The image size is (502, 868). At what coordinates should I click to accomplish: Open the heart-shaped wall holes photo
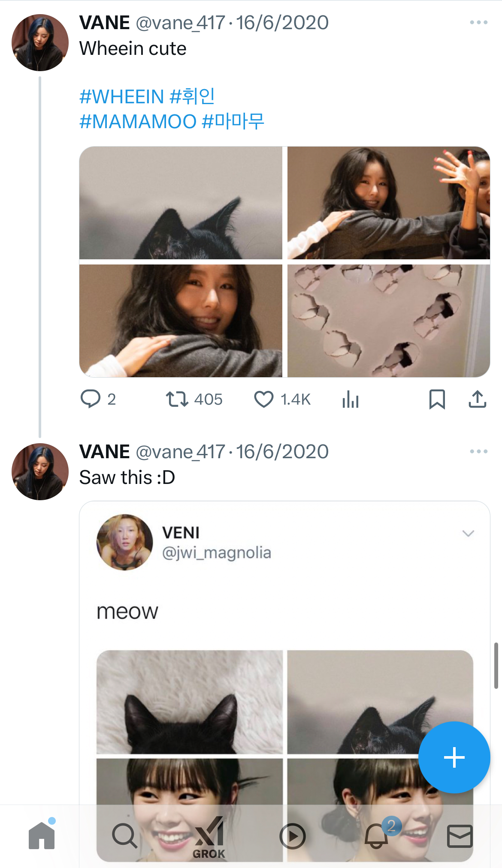tap(388, 321)
